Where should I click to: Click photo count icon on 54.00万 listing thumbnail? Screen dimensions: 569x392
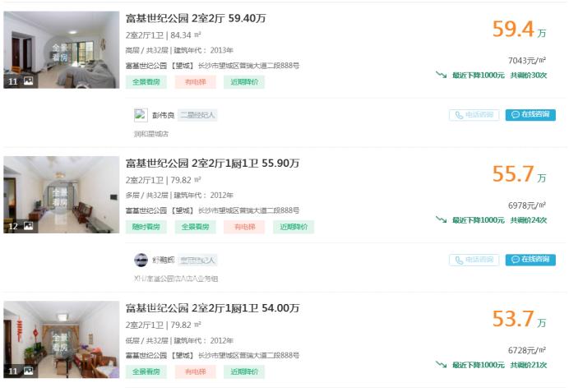pyautogui.click(x=28, y=371)
